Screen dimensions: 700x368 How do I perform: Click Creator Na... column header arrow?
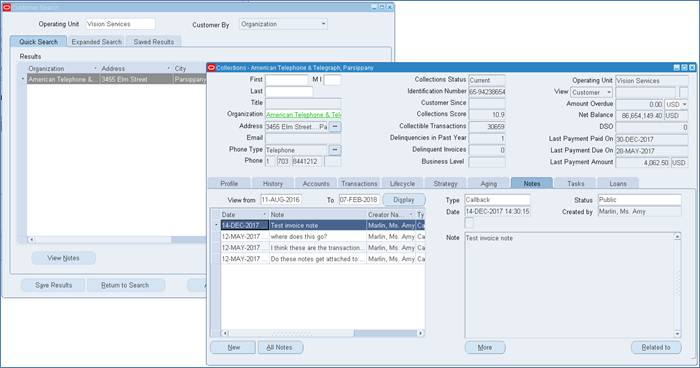(411, 215)
